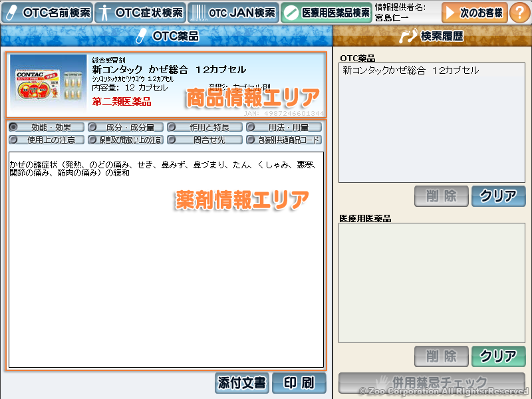Open the help question mark icon
Image resolution: width=532 pixels, height=399 pixels.
pos(519,13)
